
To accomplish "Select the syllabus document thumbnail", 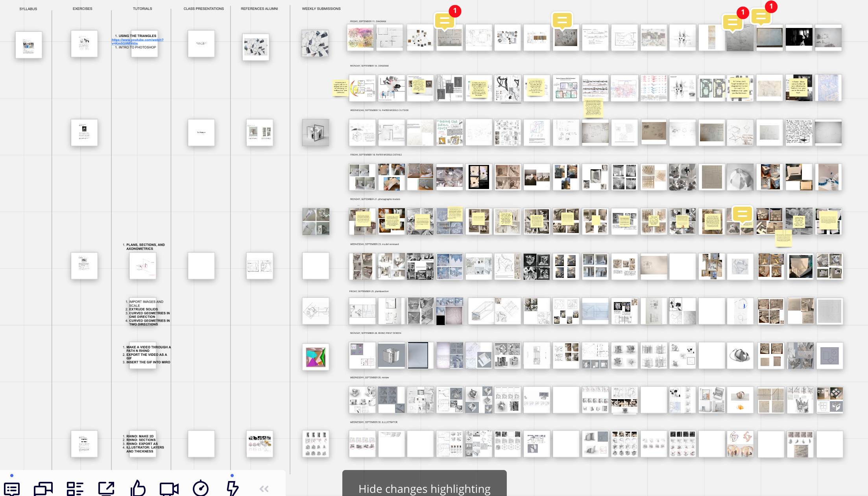I will tap(29, 44).
